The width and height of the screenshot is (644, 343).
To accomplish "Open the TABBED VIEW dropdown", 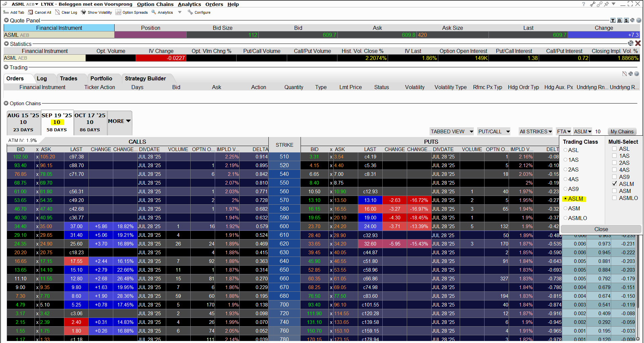I will click(452, 132).
